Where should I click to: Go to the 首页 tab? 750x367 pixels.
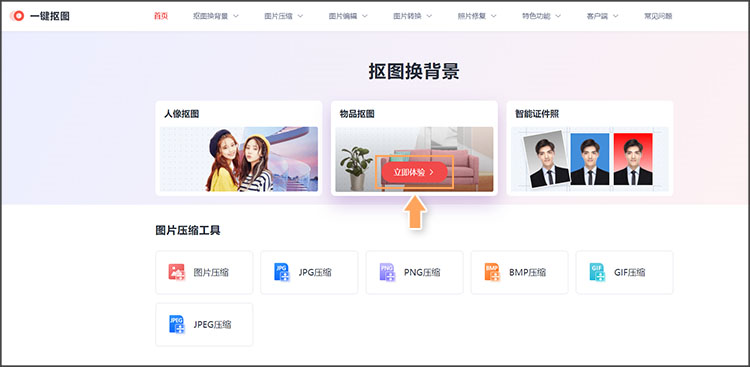coord(161,16)
